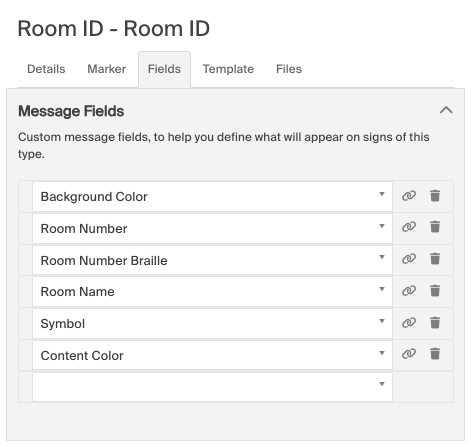Delete the Room Number Braille field
The image size is (471, 447).
click(x=435, y=258)
